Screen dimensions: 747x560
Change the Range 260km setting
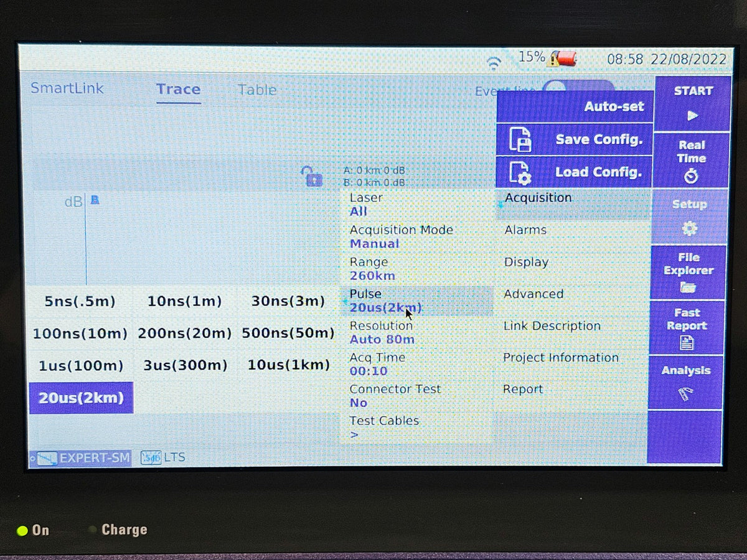(417, 269)
